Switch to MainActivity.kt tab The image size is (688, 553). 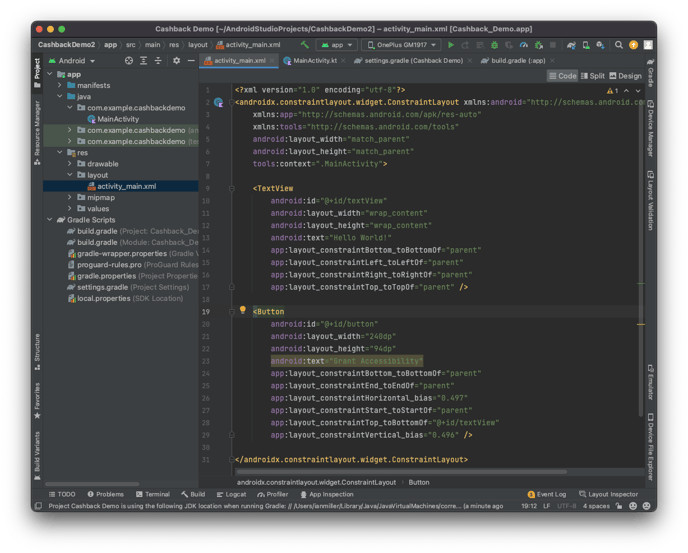click(313, 61)
